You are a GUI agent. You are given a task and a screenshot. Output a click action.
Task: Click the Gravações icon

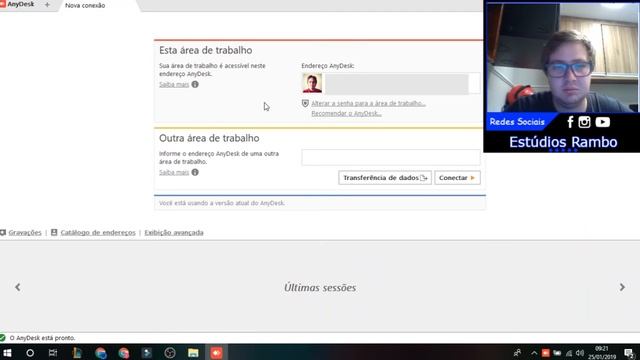(x=3, y=232)
